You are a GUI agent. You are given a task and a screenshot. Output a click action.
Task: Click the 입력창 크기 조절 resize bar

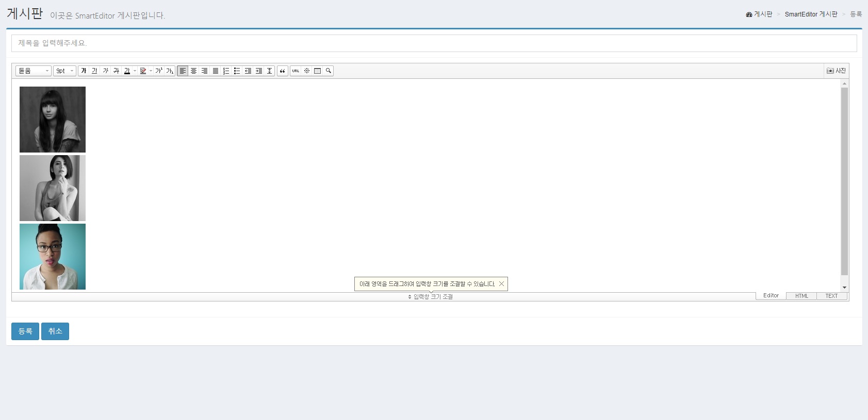click(430, 297)
